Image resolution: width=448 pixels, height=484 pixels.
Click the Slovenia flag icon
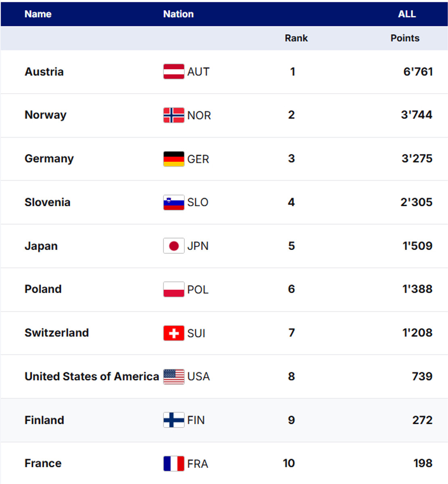click(x=174, y=202)
